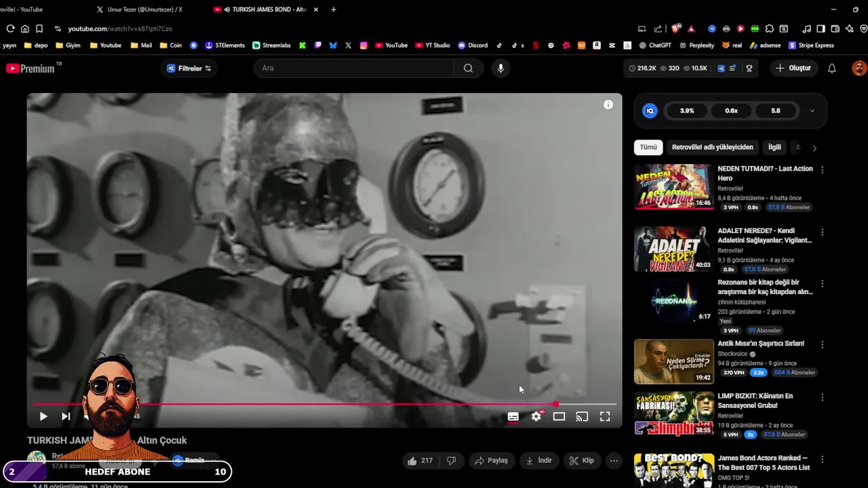Open the options menu for the Antik Mısır video

[x=823, y=344]
